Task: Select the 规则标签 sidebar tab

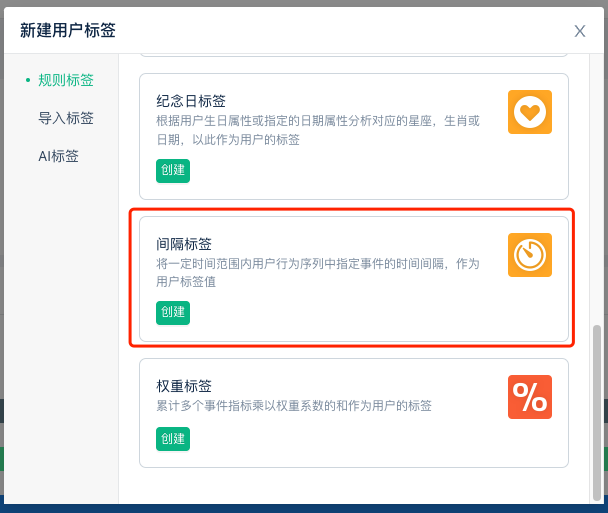Action: coord(66,80)
